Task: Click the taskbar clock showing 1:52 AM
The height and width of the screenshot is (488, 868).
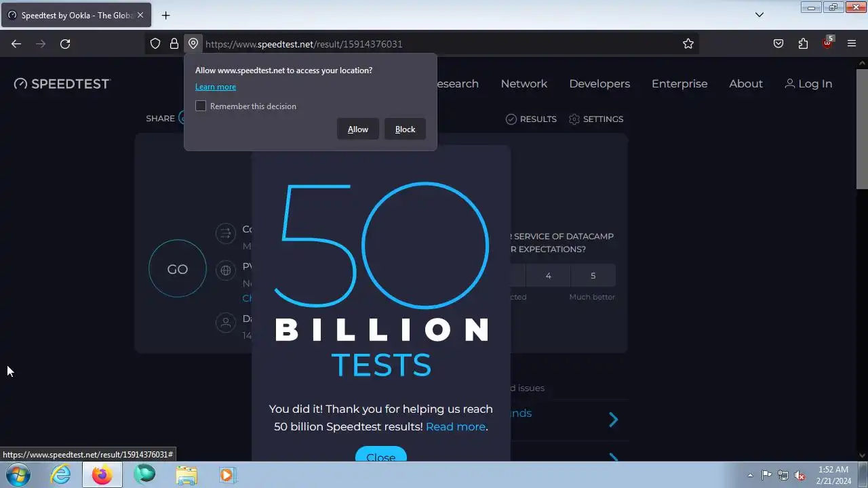Action: coord(833,475)
